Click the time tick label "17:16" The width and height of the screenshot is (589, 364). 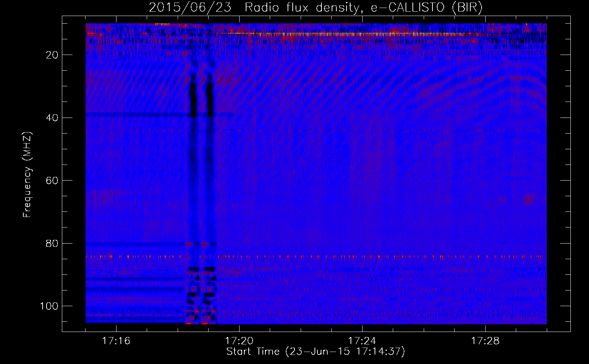116,341
